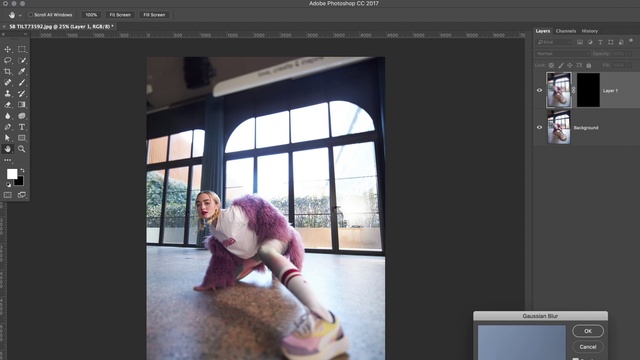Toggle lock position
Screen dimensions: 640x360
tap(570, 65)
